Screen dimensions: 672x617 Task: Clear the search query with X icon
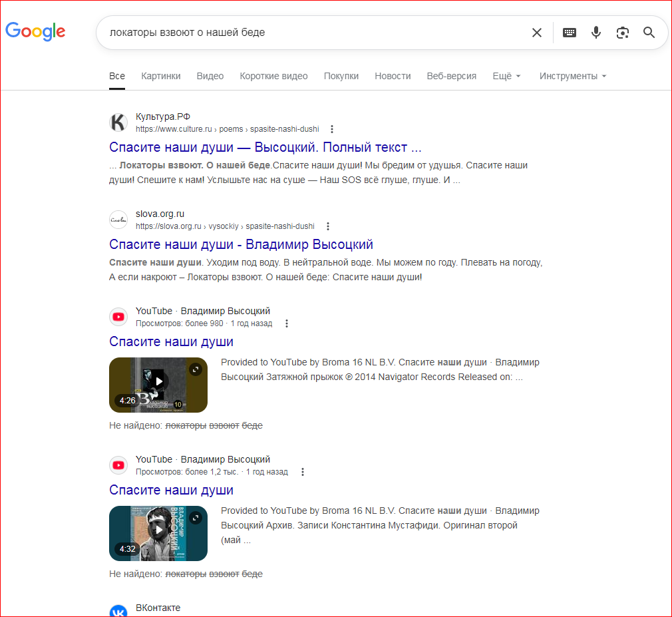[x=536, y=33]
